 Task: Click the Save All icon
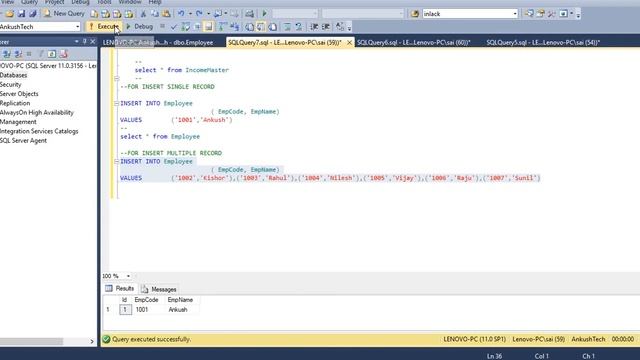coord(33,14)
